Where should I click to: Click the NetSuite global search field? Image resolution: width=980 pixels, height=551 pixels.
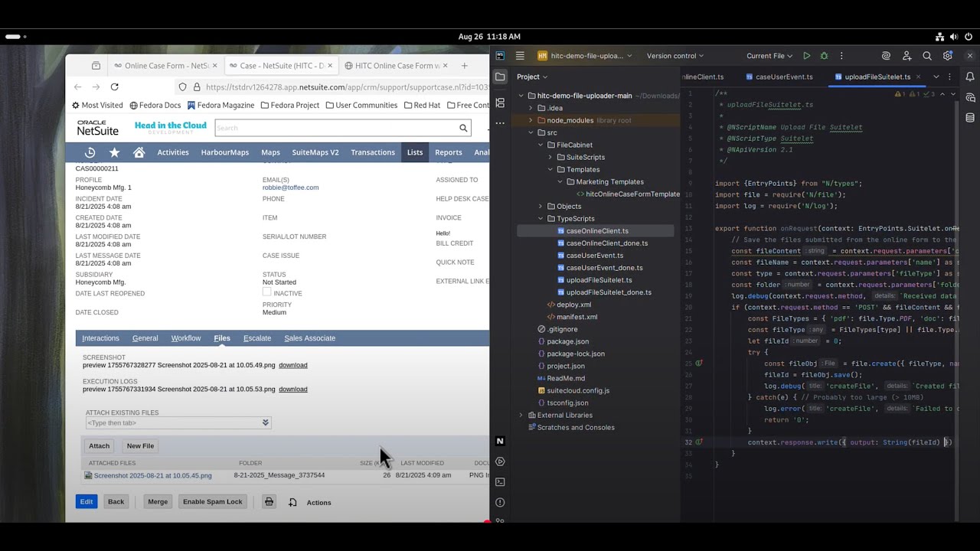[x=337, y=128]
